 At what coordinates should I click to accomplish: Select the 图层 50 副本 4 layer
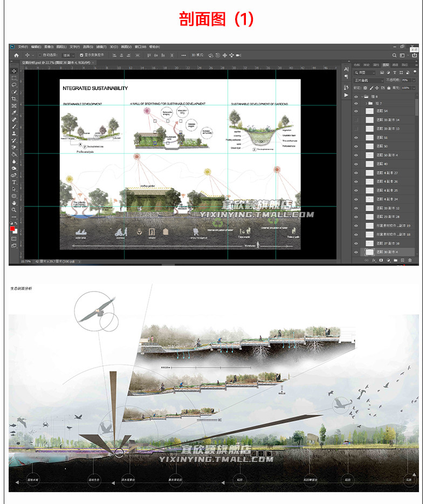click(384, 155)
